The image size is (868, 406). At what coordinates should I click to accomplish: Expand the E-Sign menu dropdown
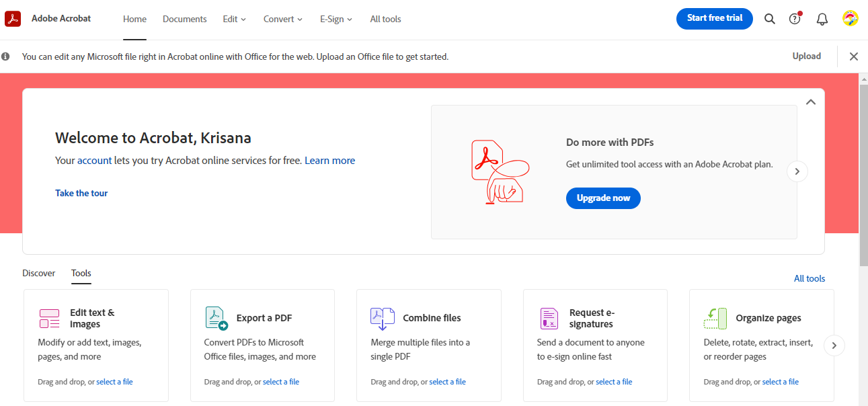(x=336, y=19)
